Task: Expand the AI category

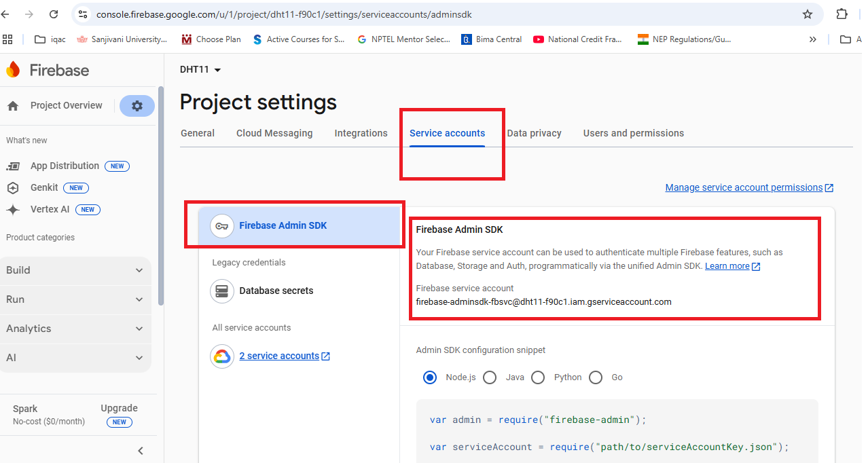Action: click(x=75, y=358)
